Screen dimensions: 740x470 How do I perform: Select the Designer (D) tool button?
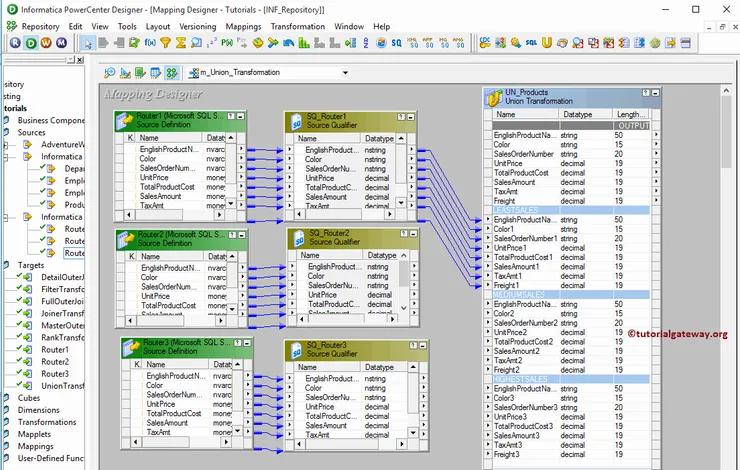31,43
